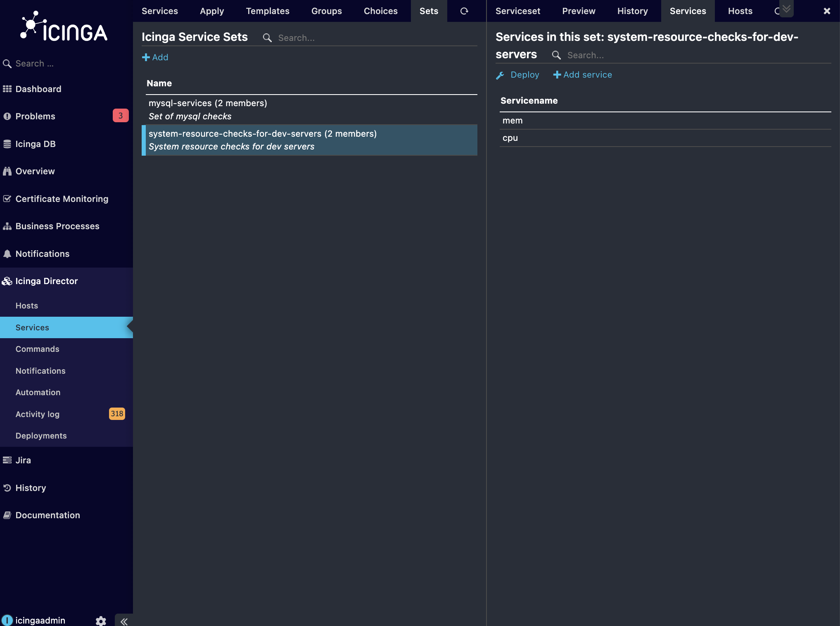The width and height of the screenshot is (840, 626).
Task: Click Add to create service set
Action: point(155,57)
